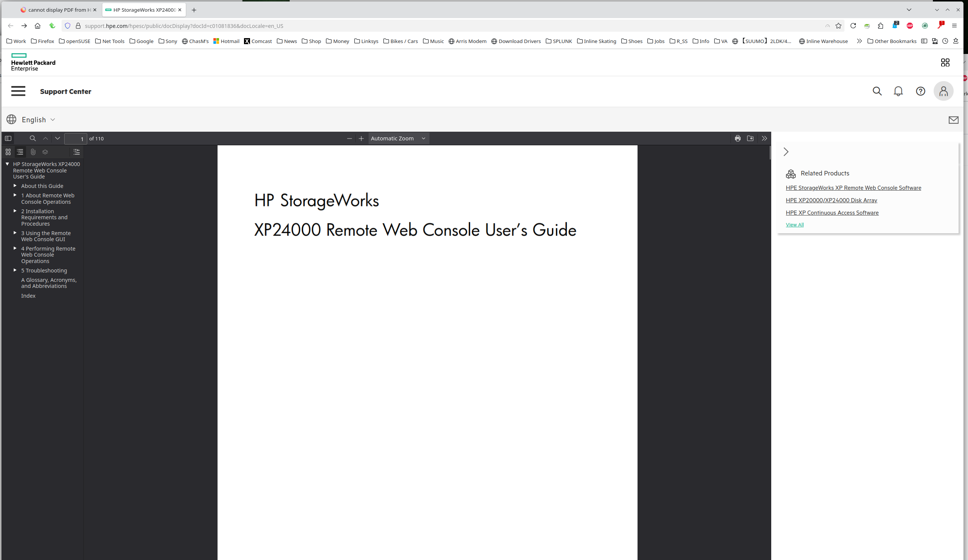Expand 2 Installation Requirements and Procedures
This screenshot has height=560, width=968.
click(x=15, y=211)
